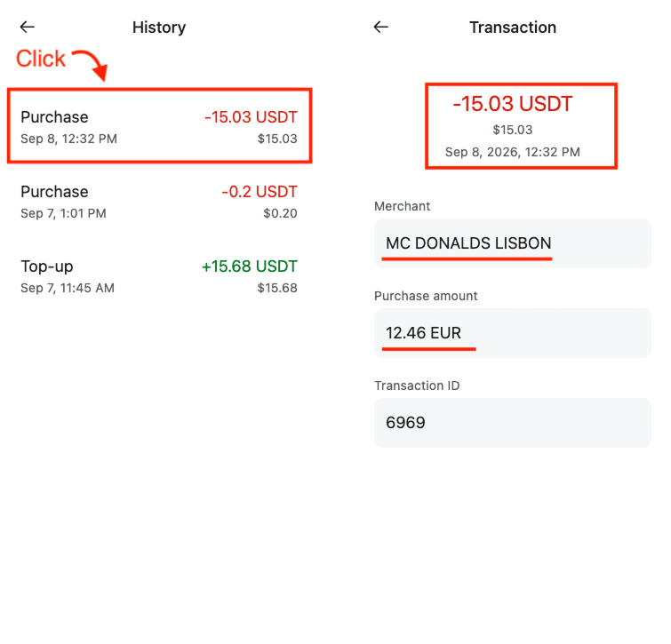
Task: Click the Sep 7, 1:01 PM date text
Action: click(x=63, y=213)
